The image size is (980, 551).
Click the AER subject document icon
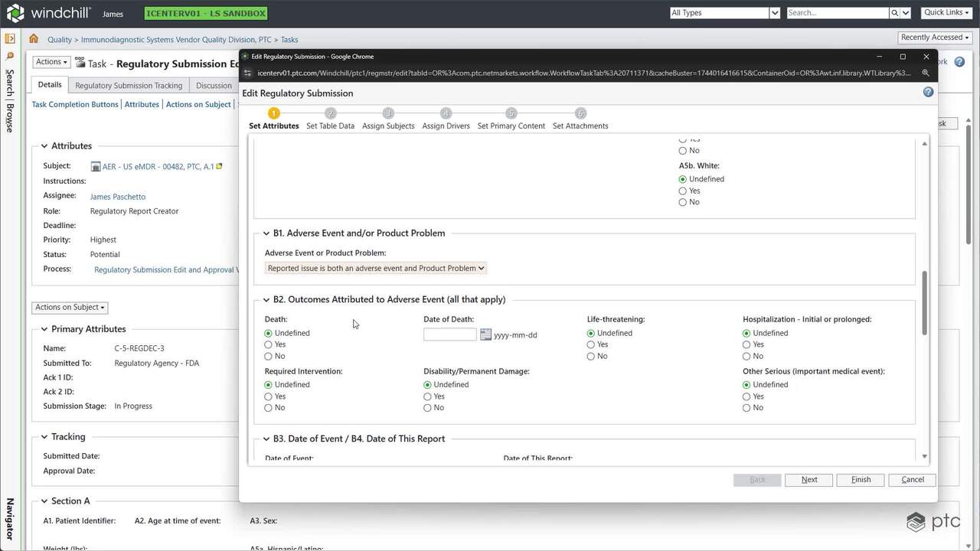(x=96, y=167)
